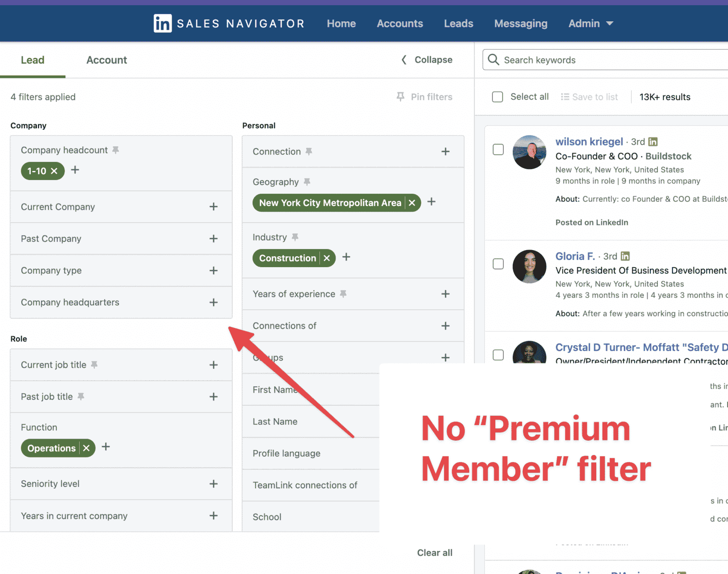Click the Clear all button
Image resolution: width=728 pixels, height=574 pixels.
[x=434, y=552]
